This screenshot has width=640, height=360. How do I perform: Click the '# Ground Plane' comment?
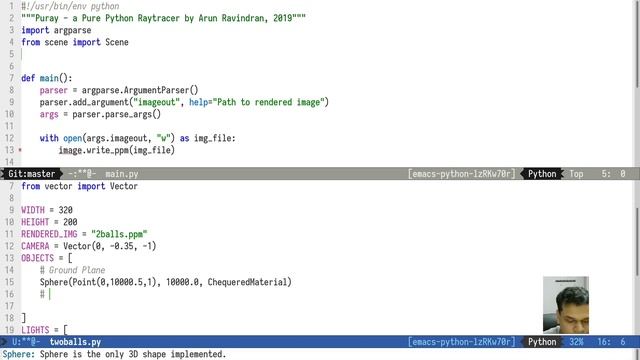click(72, 270)
